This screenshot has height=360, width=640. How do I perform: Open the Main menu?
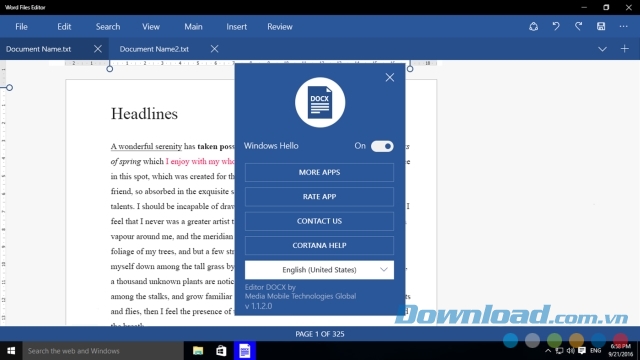[193, 27]
